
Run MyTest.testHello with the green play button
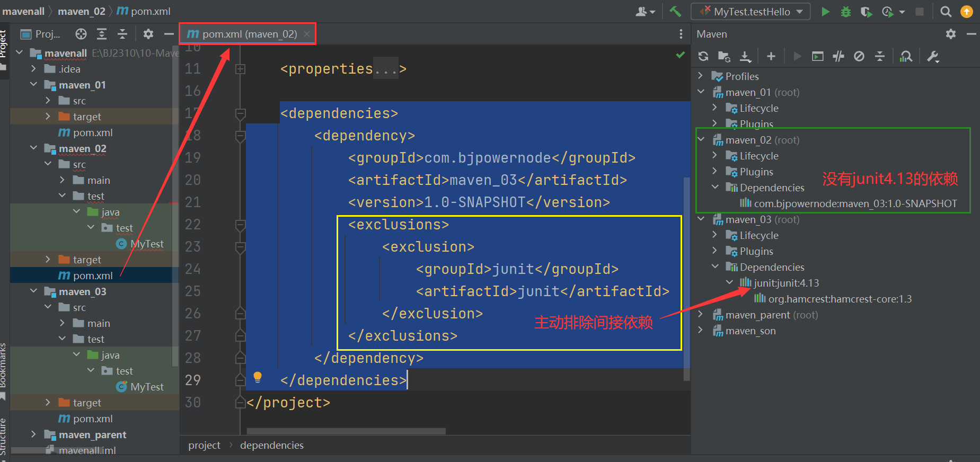click(825, 11)
